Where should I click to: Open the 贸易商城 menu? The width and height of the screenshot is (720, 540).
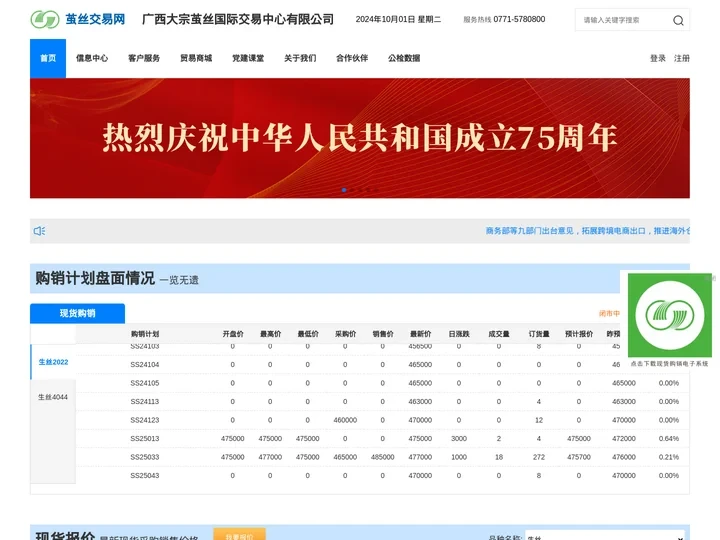(196, 58)
